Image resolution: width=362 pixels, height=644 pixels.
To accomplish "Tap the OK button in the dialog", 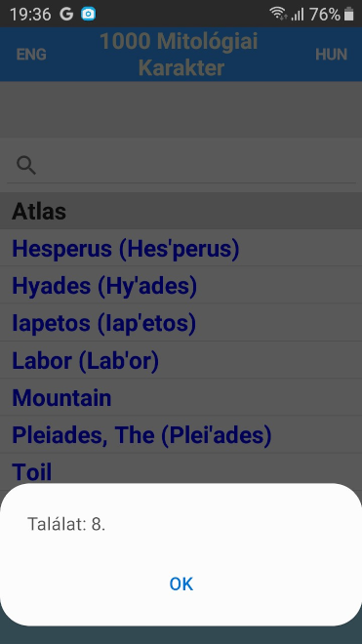I will click(181, 584).
